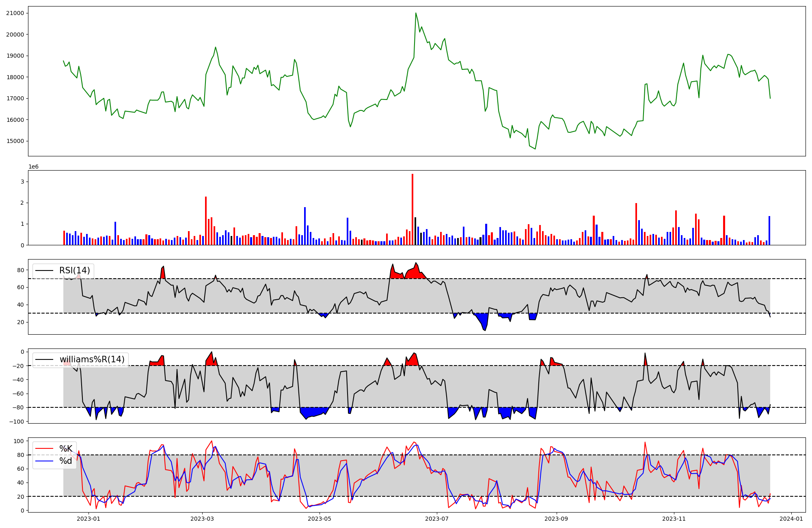
Task: Click the RSI(14) legend label
Action: point(75,270)
